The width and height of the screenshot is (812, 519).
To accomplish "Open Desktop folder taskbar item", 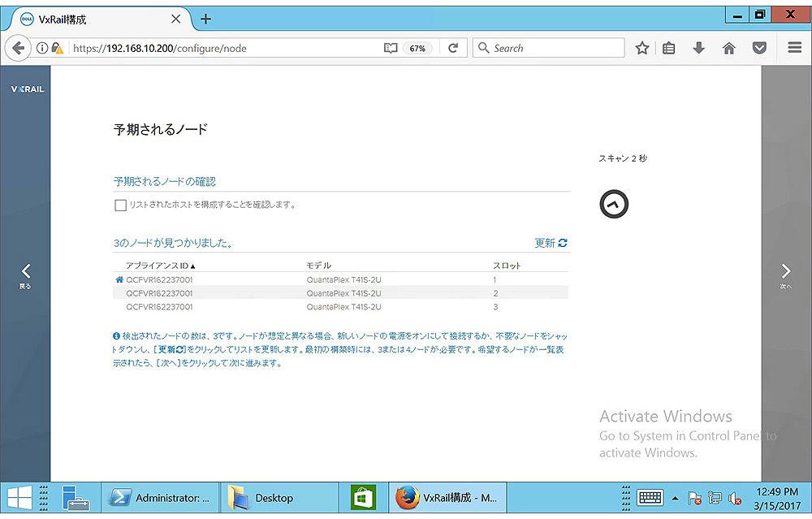I will 279,498.
